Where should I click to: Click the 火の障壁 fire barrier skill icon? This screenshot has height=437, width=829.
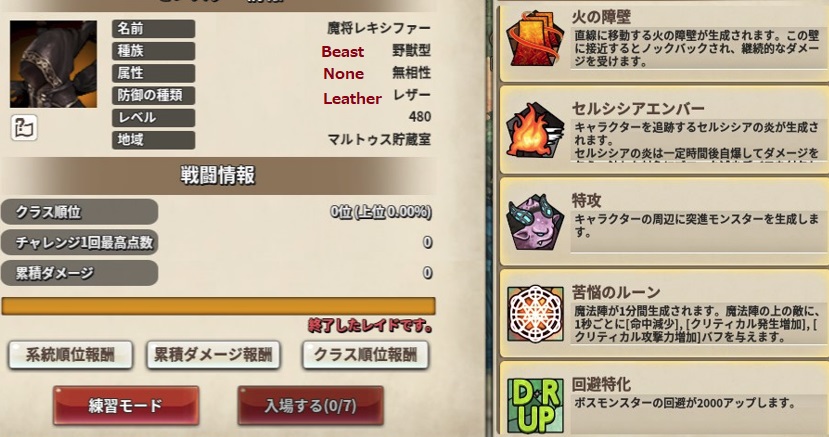pos(535,39)
